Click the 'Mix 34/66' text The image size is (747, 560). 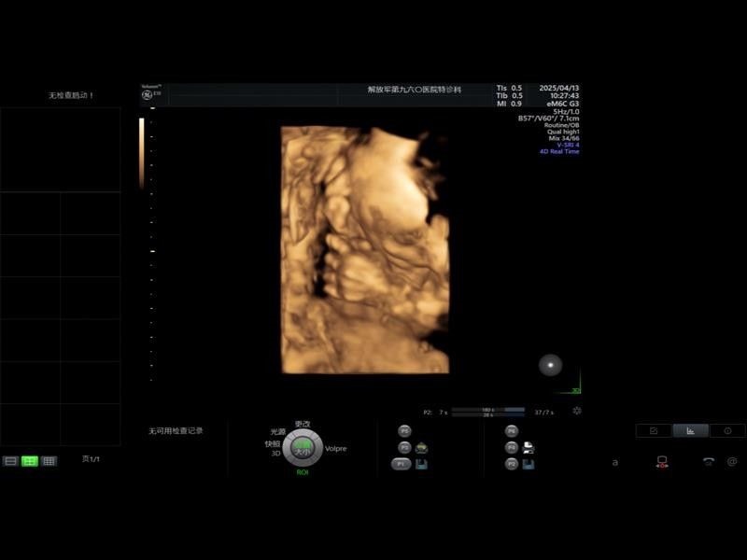point(564,138)
